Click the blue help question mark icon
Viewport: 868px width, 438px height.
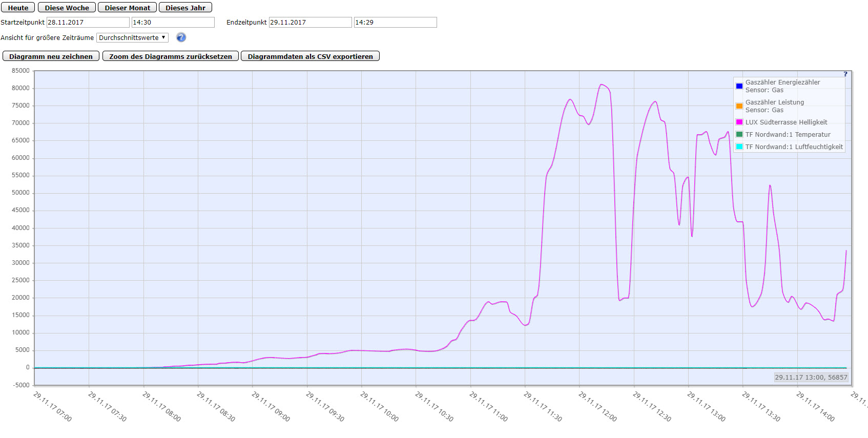coord(181,37)
